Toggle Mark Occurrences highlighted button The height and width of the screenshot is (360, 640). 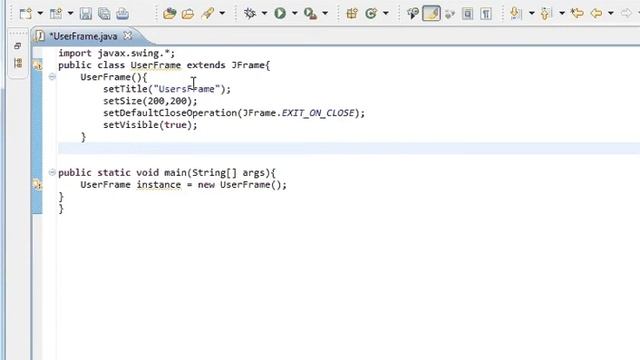pos(431,13)
